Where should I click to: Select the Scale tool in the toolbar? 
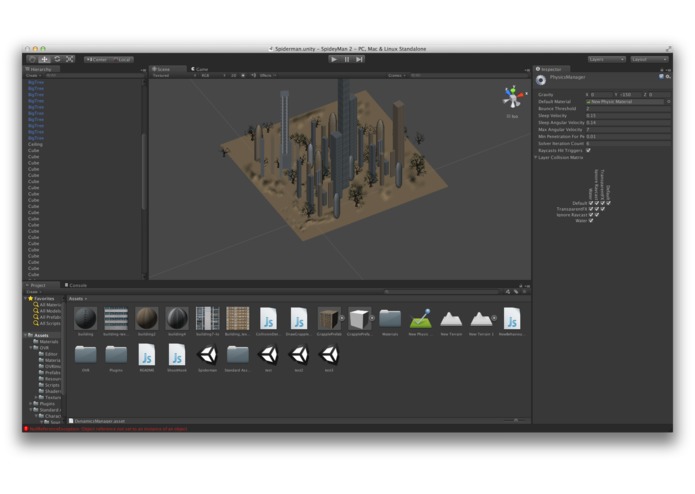70,59
